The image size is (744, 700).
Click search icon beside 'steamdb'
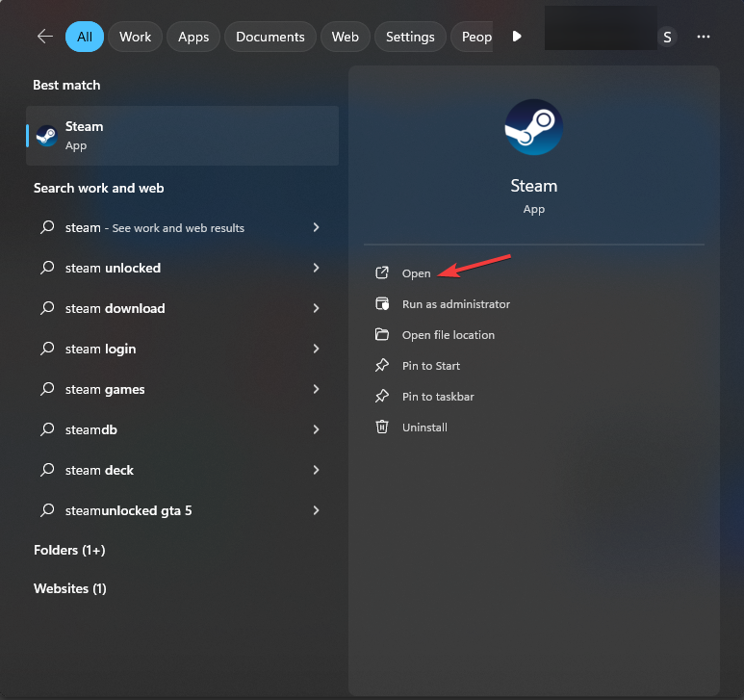47,429
